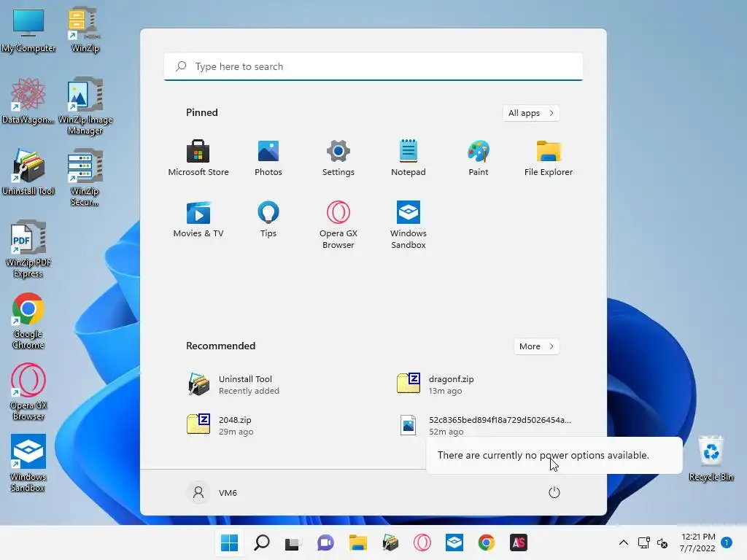Viewport: 747px width, 560px height.
Task: Open Windows Sandbox in pinned apps
Action: coord(409,225)
